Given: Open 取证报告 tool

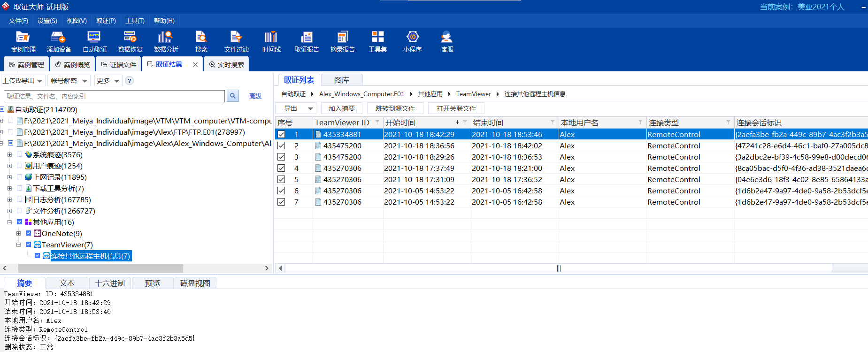Looking at the screenshot, I should (307, 42).
